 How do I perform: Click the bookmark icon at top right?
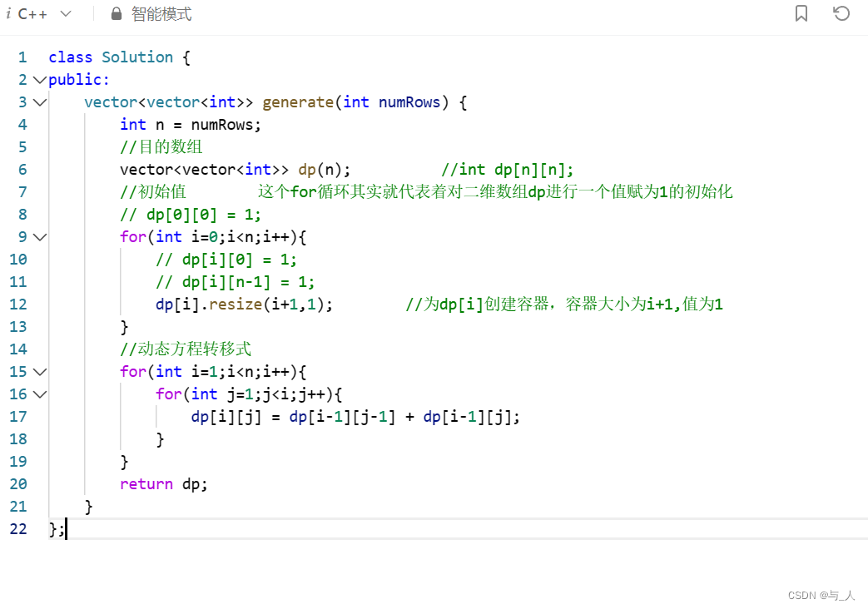pos(801,13)
